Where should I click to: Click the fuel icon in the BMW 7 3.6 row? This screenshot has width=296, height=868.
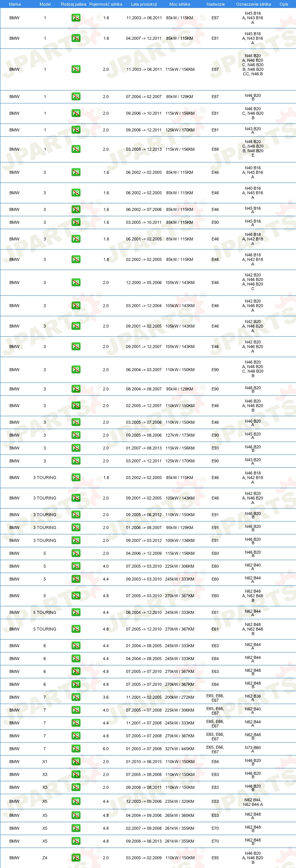click(76, 697)
